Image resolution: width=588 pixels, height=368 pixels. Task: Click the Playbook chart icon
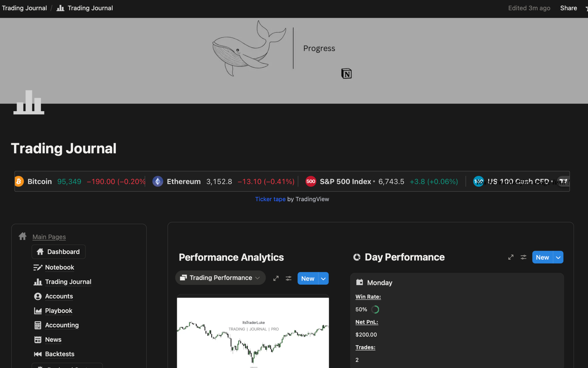[x=38, y=310]
